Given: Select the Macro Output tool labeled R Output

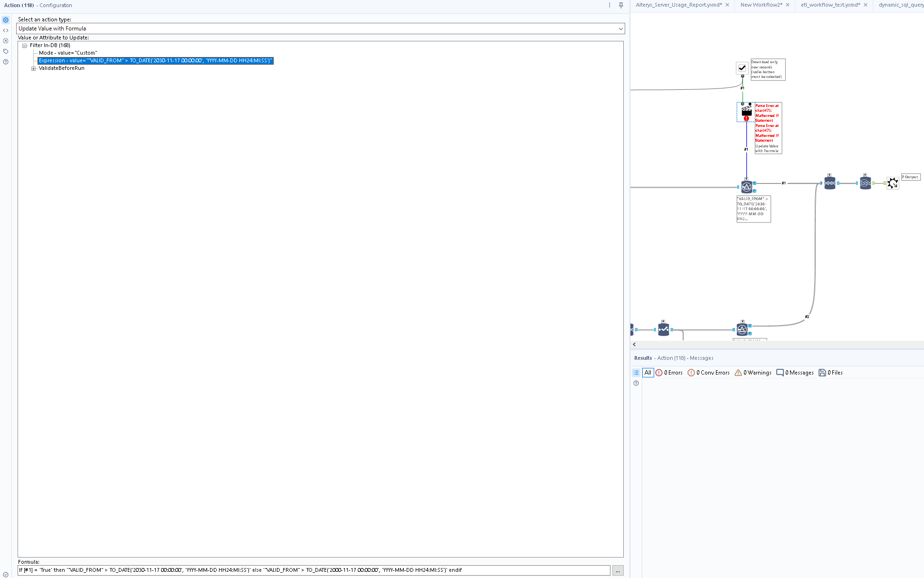Looking at the screenshot, I should [x=893, y=183].
